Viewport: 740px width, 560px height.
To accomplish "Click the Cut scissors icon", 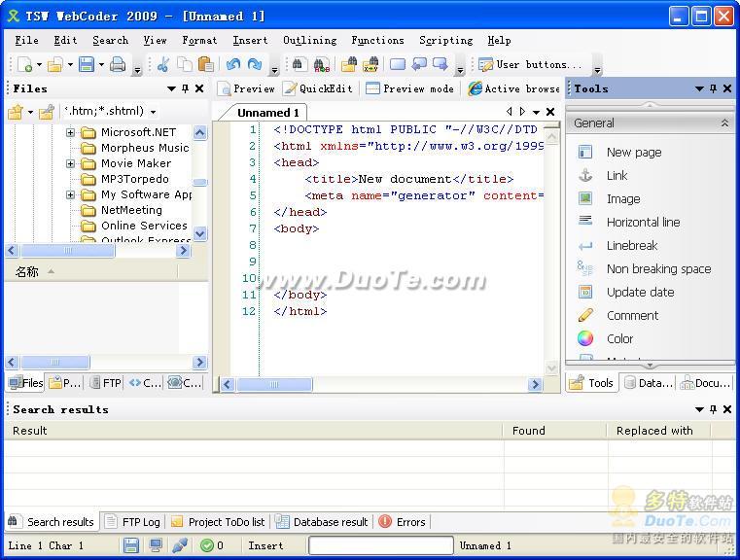I will 163,64.
